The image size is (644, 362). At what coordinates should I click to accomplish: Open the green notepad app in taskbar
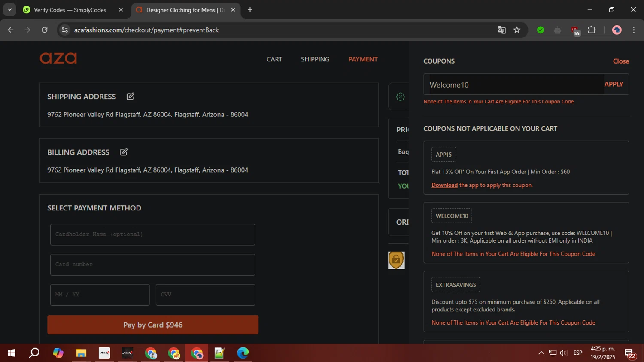219,353
